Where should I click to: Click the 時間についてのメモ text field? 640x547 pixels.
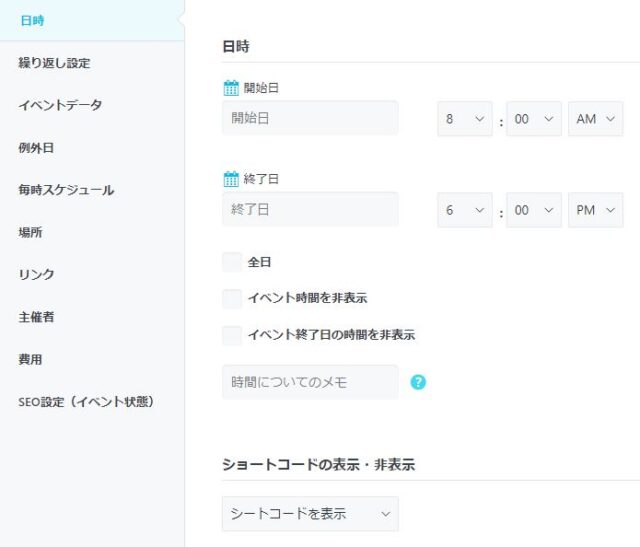tap(310, 382)
